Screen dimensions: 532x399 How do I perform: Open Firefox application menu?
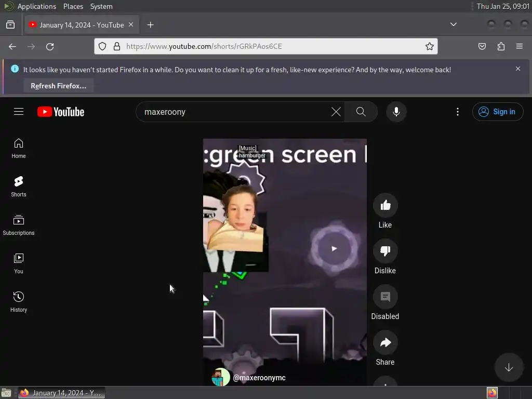click(x=519, y=46)
